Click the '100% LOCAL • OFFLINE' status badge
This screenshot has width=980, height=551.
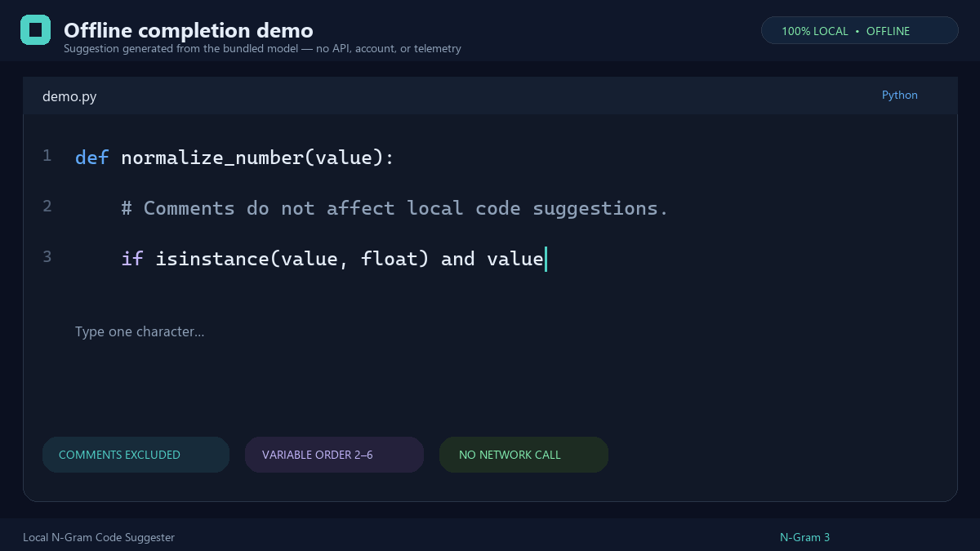pyautogui.click(x=860, y=30)
